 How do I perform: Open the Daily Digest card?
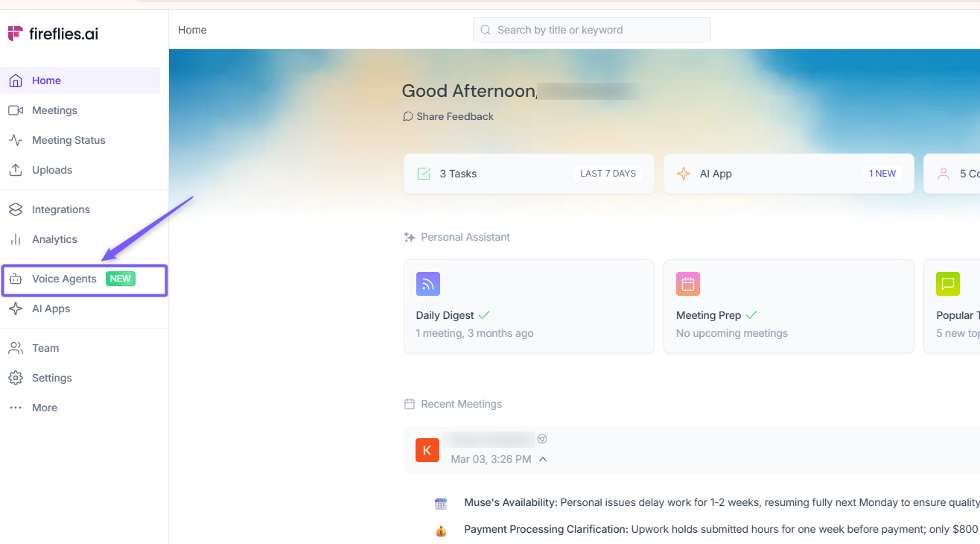pyautogui.click(x=529, y=306)
